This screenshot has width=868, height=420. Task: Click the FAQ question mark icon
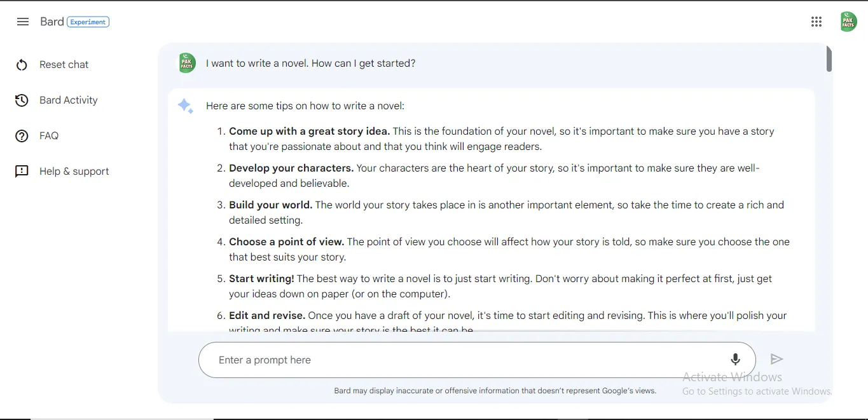coord(22,136)
